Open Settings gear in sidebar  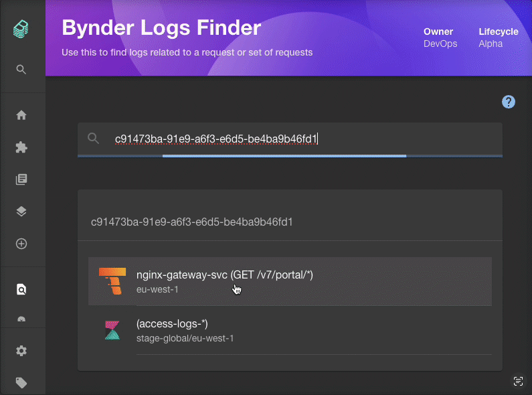21,351
